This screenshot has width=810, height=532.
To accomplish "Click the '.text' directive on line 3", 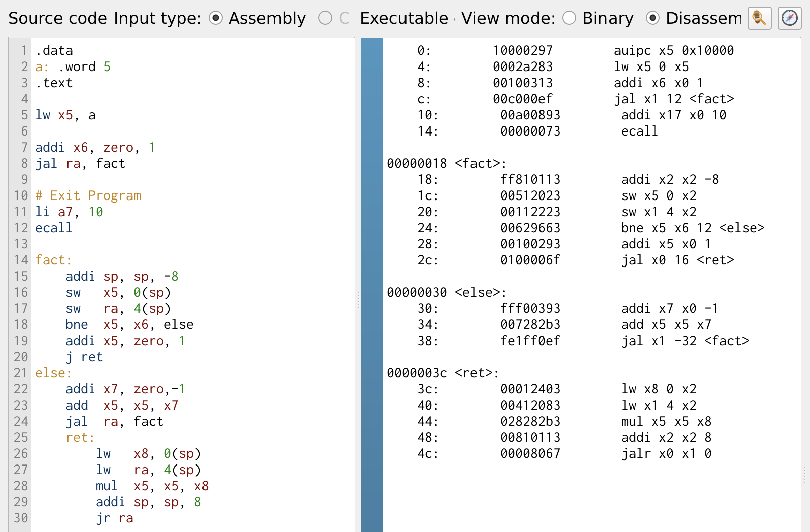I will pyautogui.click(x=54, y=83).
